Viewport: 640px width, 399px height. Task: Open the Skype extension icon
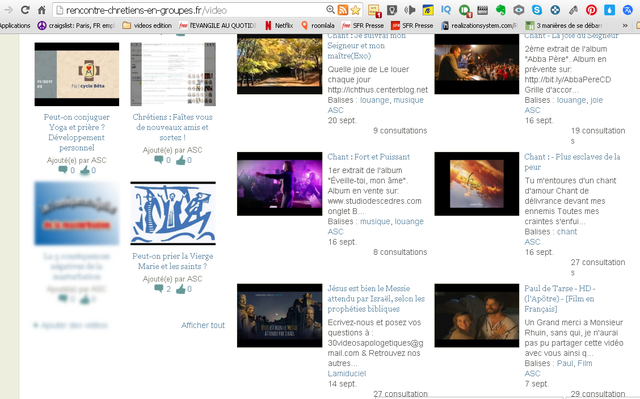pyautogui.click(x=537, y=10)
